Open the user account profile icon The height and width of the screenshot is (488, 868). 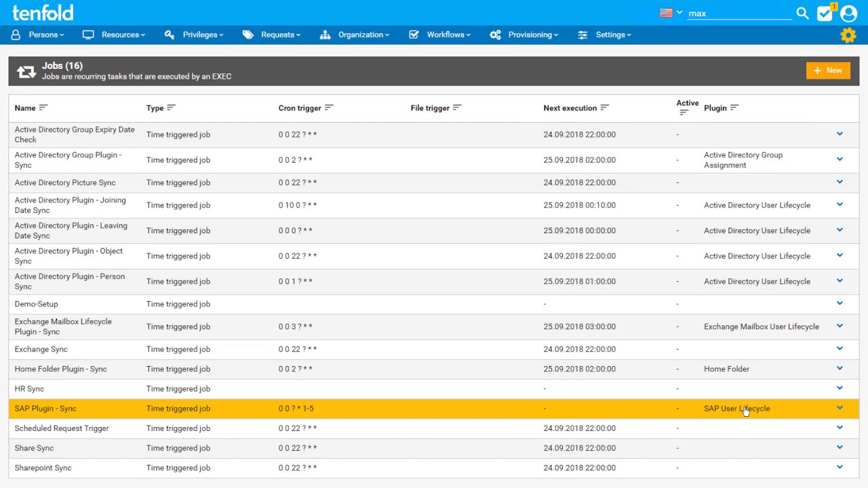coord(848,13)
